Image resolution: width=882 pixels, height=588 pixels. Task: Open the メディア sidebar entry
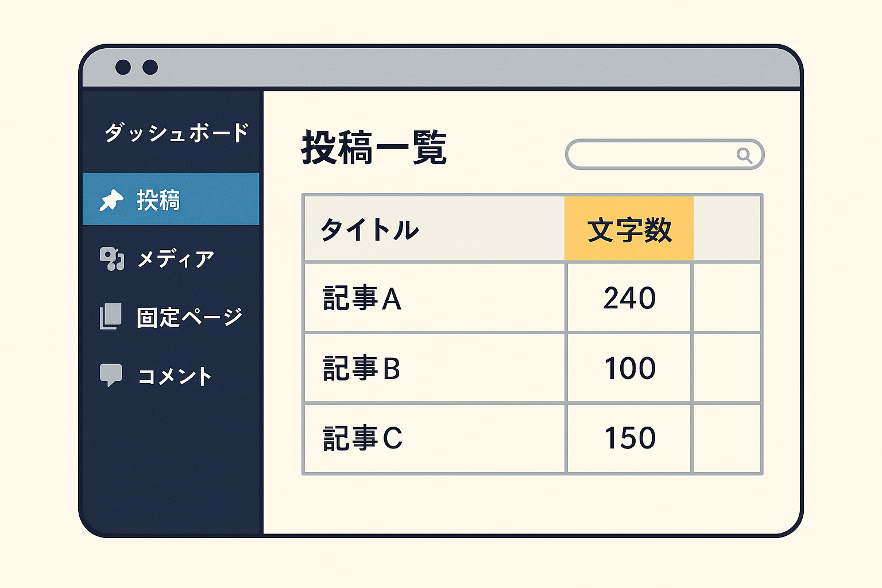tap(176, 259)
